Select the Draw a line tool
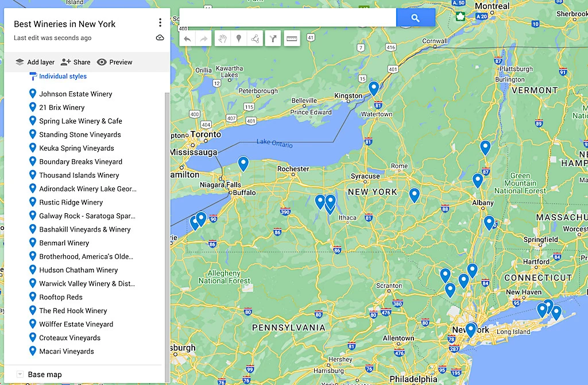588x385 pixels. pyautogui.click(x=254, y=38)
